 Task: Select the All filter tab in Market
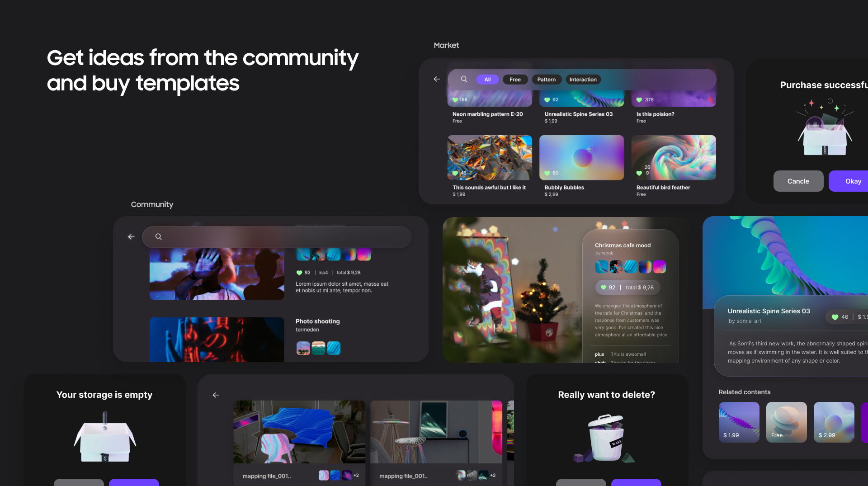487,79
